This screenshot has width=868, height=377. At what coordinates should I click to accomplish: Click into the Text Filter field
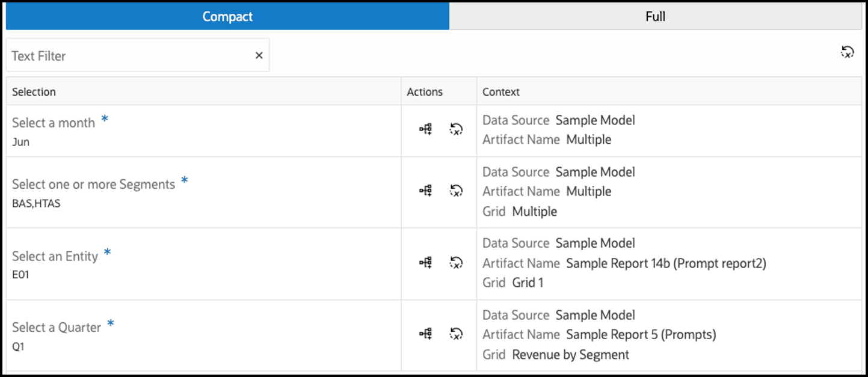point(126,56)
